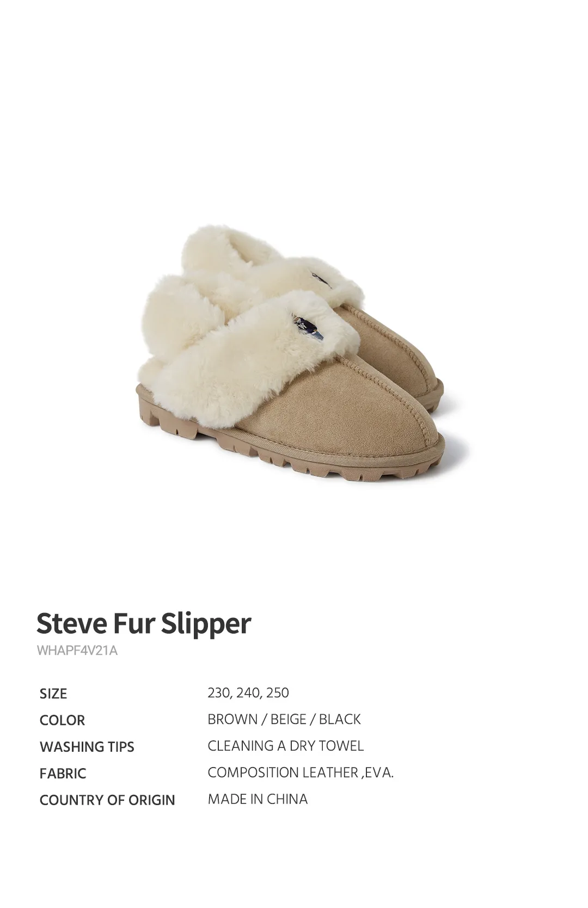Click the product code WHAPF4V21A

(x=77, y=651)
